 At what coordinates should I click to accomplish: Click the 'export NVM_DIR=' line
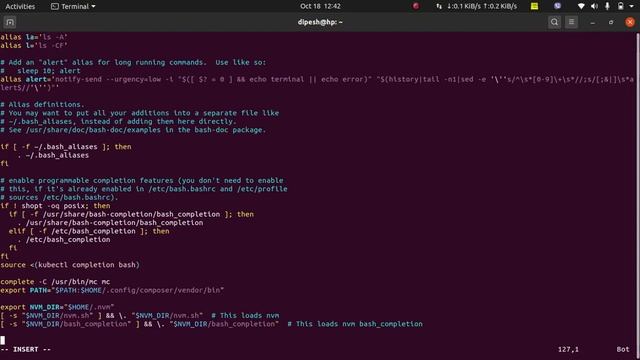click(57, 307)
